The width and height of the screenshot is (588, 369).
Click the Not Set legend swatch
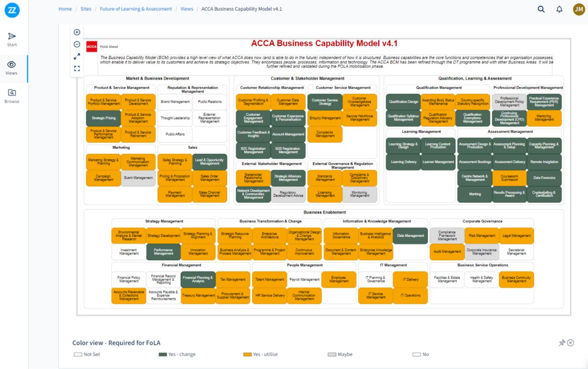[78, 354]
